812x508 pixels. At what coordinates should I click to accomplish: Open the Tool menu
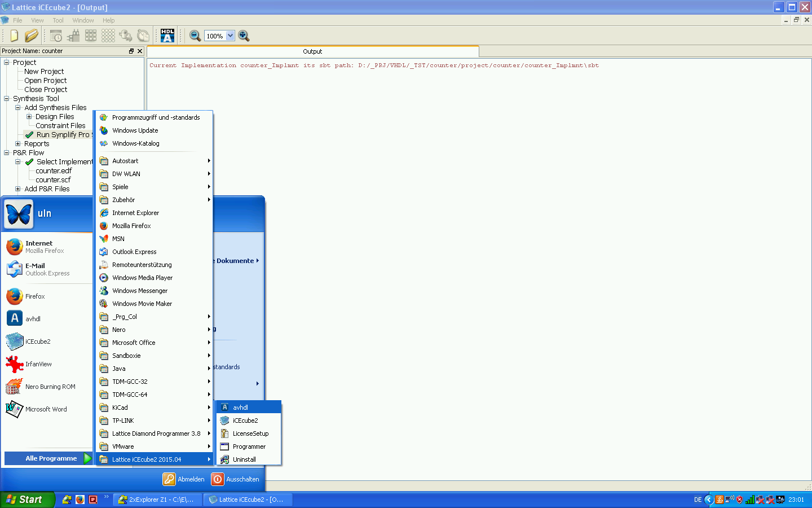tap(58, 20)
